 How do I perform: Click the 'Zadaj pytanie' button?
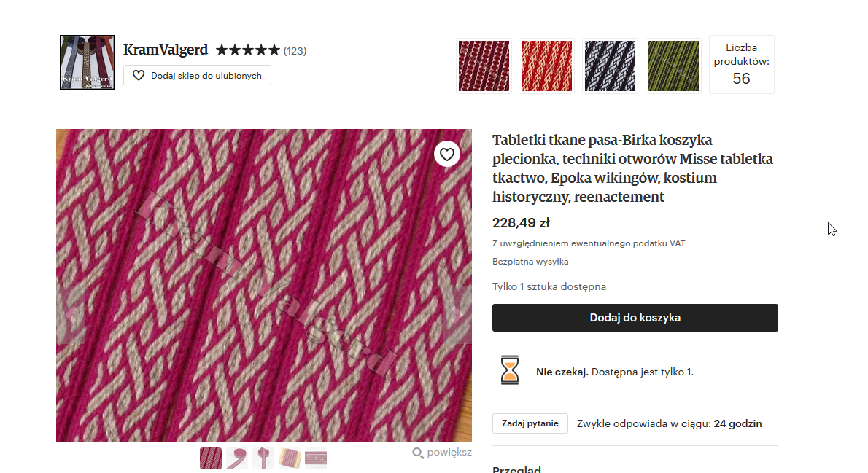tap(530, 423)
